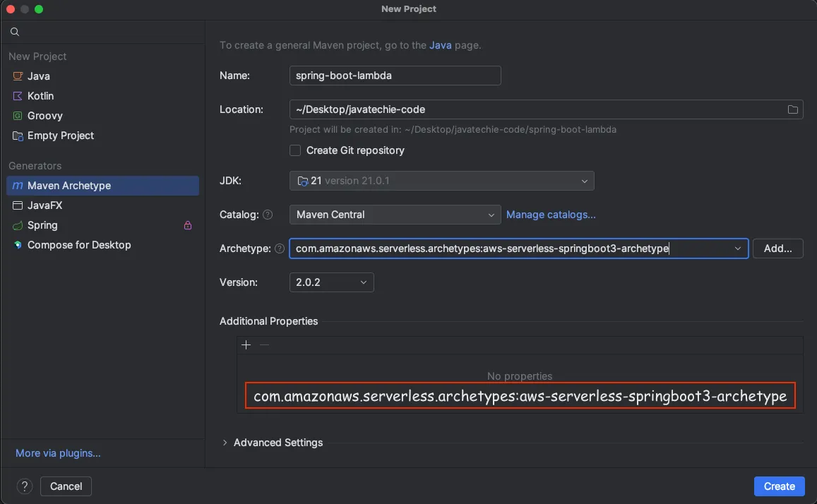Click the Java cup icon

pos(18,76)
